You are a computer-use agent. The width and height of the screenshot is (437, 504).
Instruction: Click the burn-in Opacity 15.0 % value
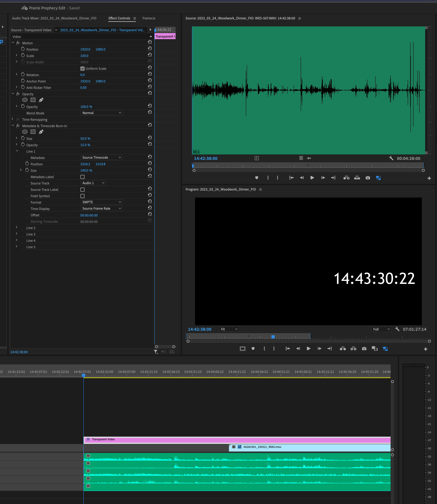pyautogui.click(x=85, y=145)
